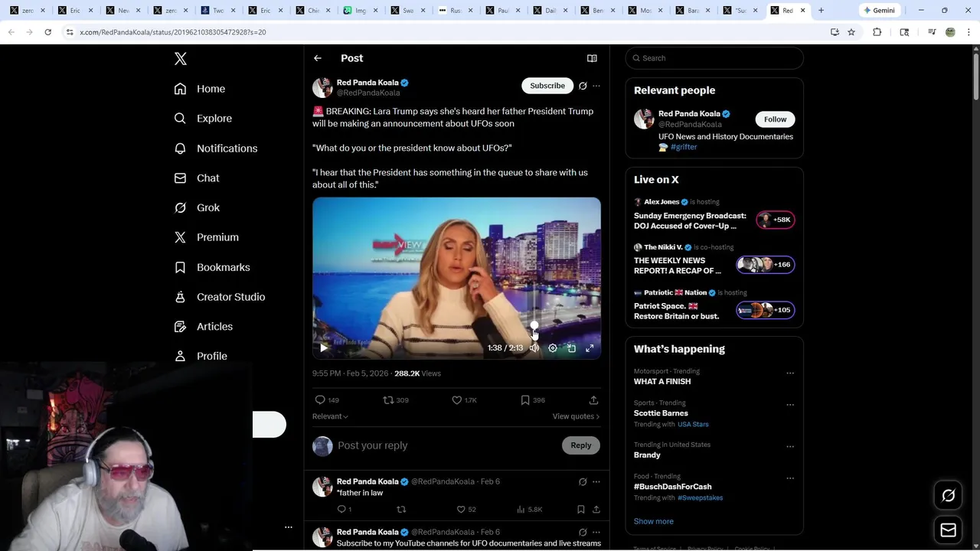Open Creator Studio in the sidebar
This screenshot has width=980, height=551.
tap(220, 297)
